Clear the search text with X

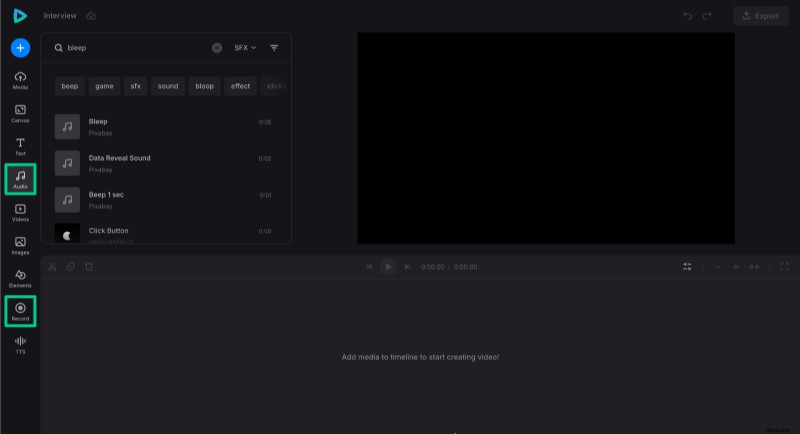pyautogui.click(x=217, y=48)
